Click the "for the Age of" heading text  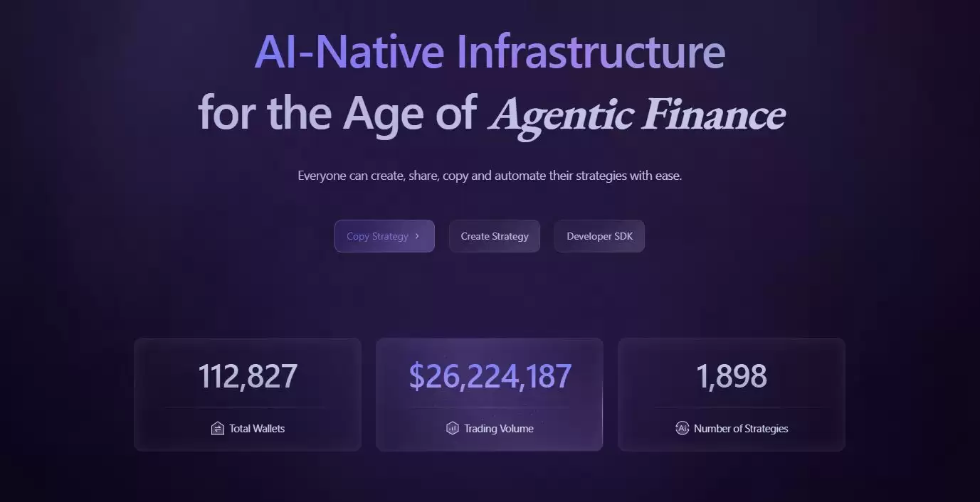(x=337, y=112)
